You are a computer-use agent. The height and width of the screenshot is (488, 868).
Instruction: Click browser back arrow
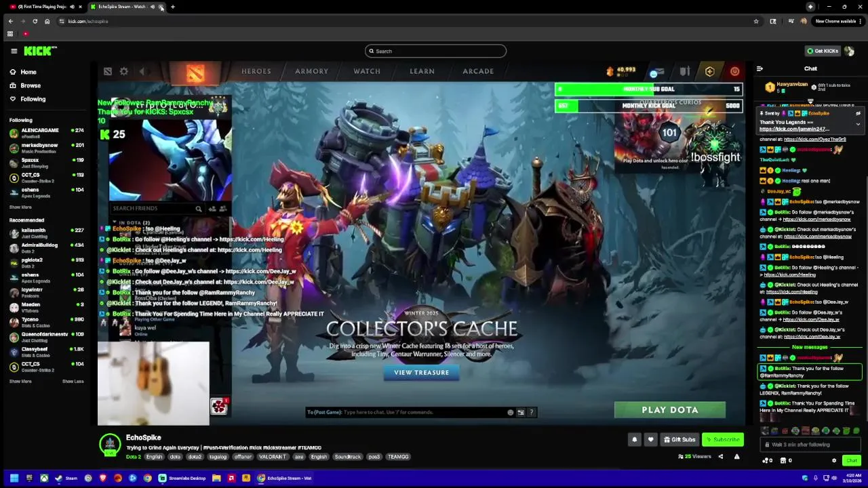click(11, 21)
